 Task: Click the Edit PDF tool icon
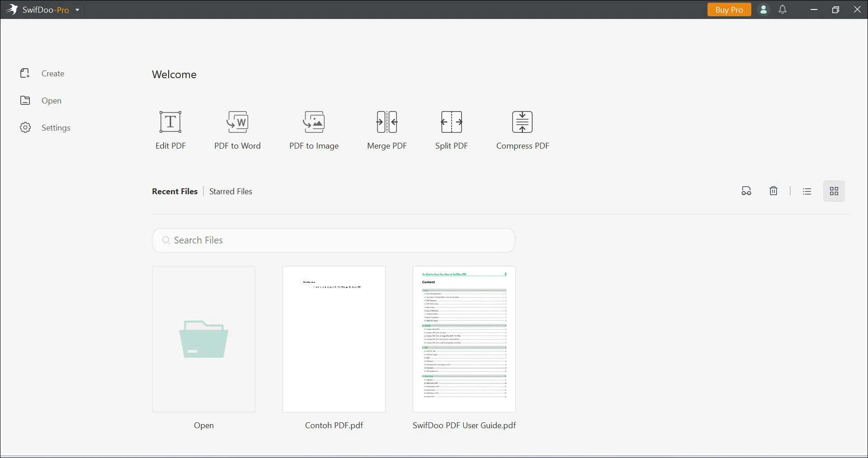[x=170, y=122]
